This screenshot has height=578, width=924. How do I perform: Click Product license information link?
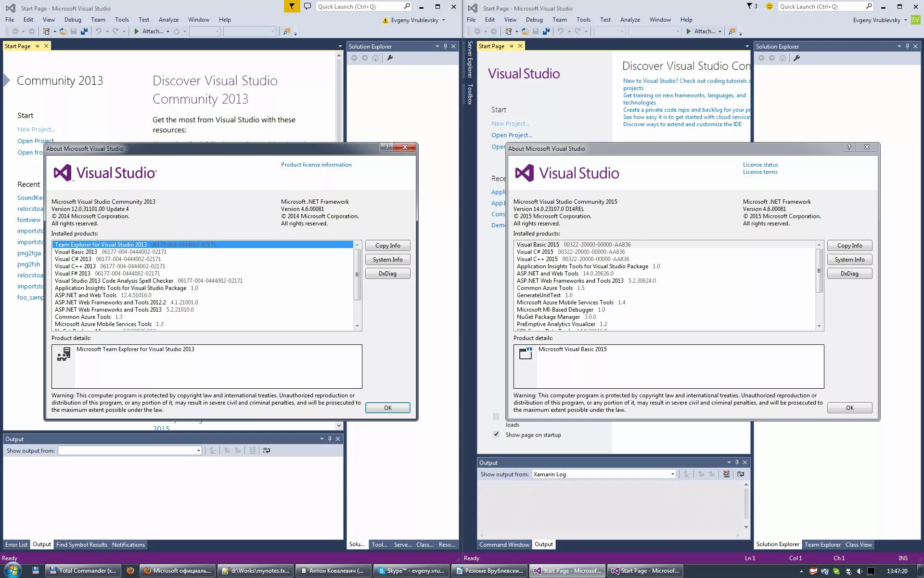[x=316, y=165]
